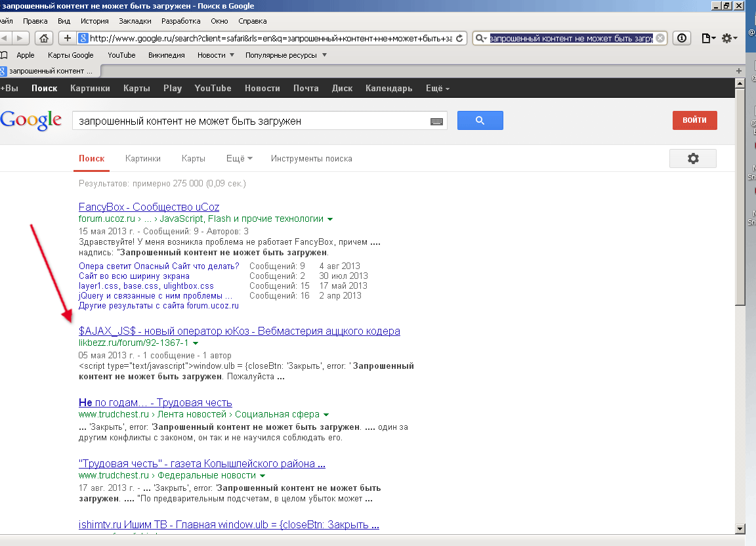Open the Правка menu

click(35, 21)
